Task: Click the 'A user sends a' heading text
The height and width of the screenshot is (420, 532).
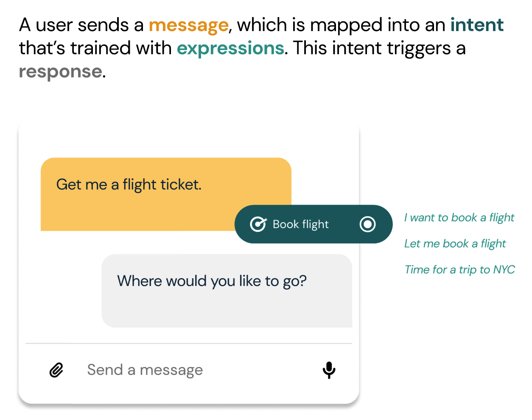Action: [81, 25]
